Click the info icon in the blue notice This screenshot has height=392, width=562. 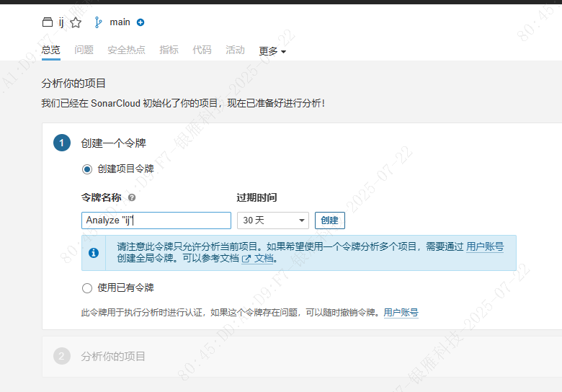[x=94, y=253]
